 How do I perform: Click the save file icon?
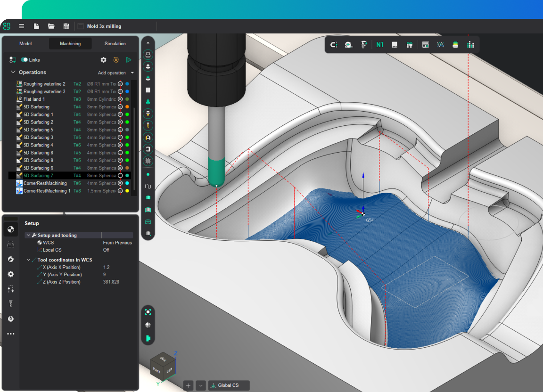[66, 26]
